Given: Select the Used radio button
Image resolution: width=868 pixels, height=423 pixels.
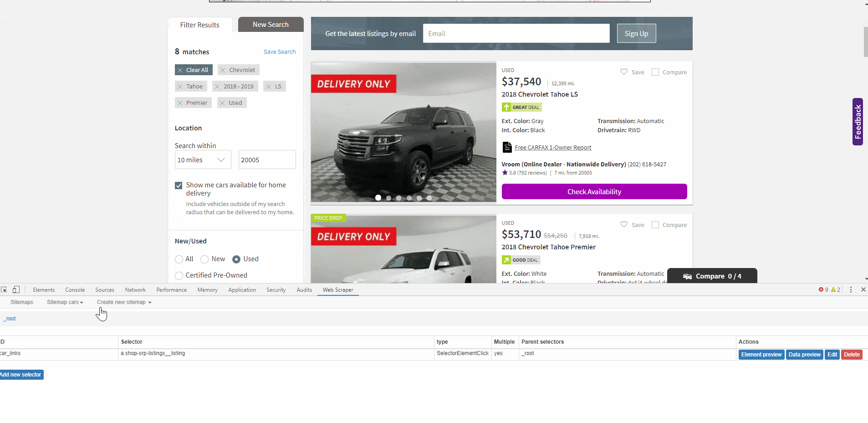Looking at the screenshot, I should 236,259.
